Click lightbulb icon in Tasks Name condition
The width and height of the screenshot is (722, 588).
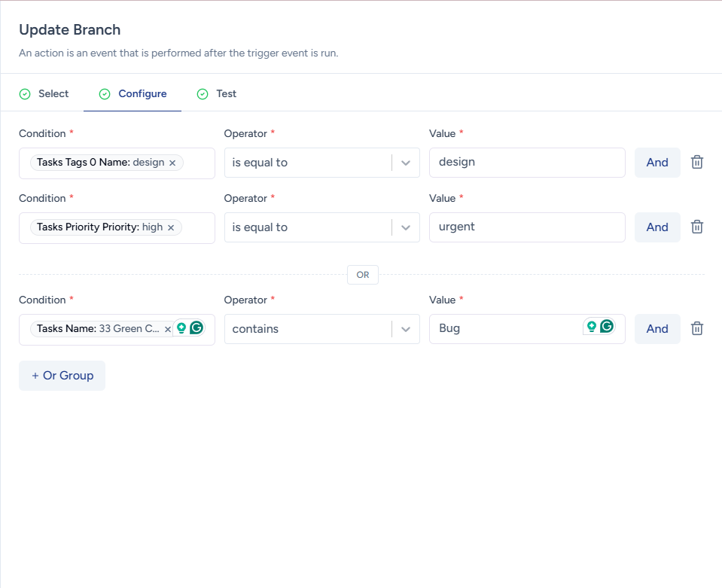pos(181,328)
